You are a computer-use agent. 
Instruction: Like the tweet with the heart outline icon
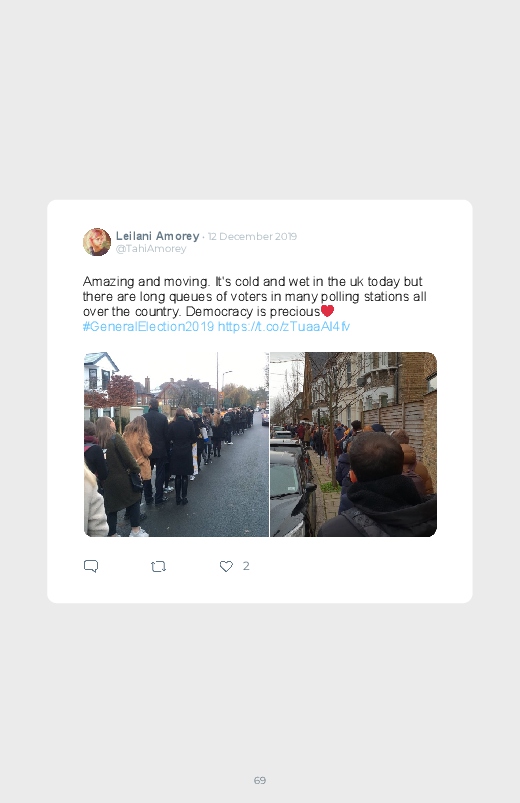pyautogui.click(x=226, y=566)
